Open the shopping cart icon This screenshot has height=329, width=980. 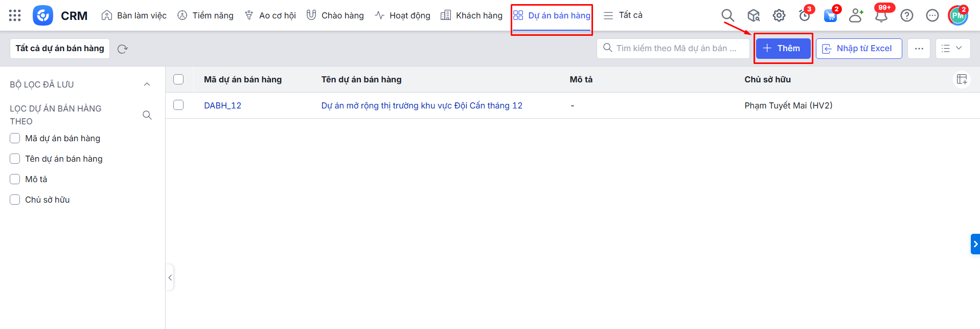coord(830,16)
